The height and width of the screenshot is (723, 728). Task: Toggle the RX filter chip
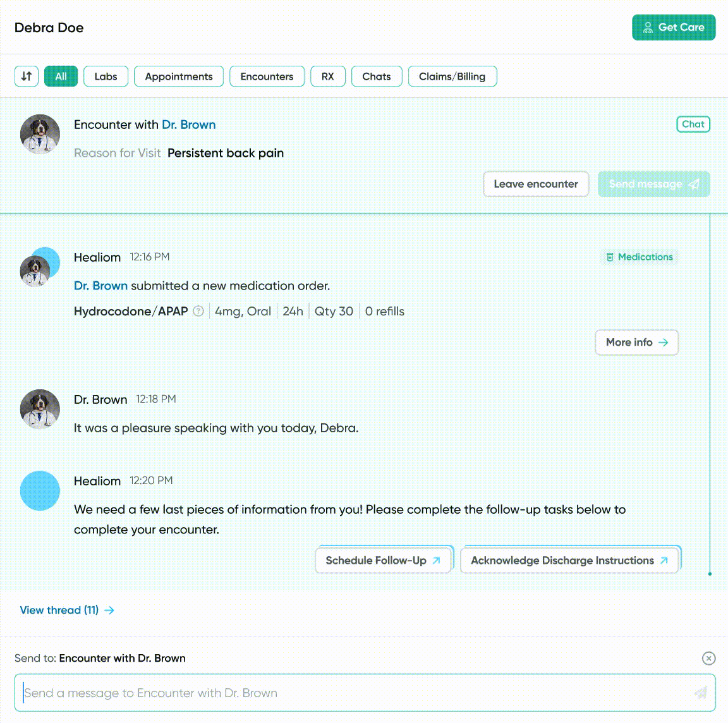(328, 76)
